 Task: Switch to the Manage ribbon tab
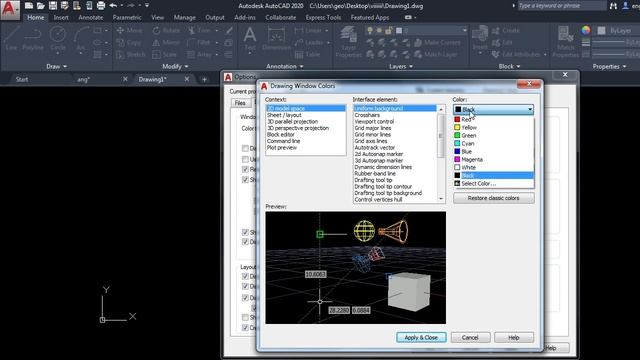pos(184,18)
